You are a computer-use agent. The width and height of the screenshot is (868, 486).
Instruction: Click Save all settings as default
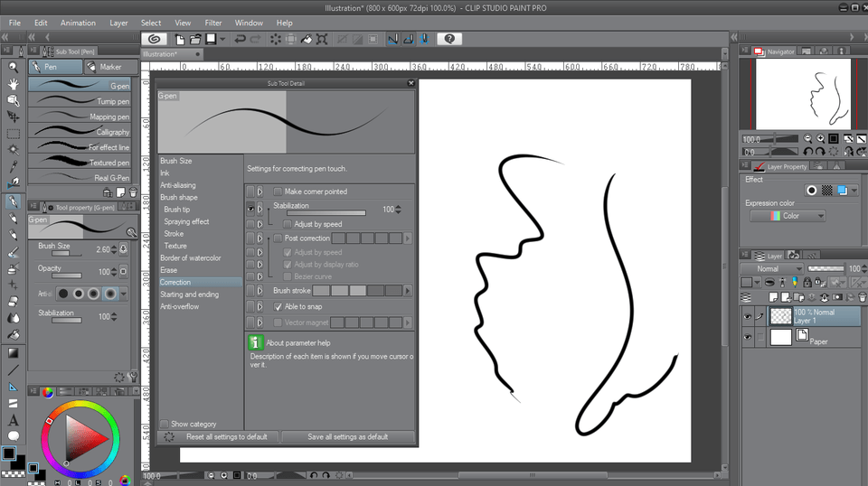[348, 437]
